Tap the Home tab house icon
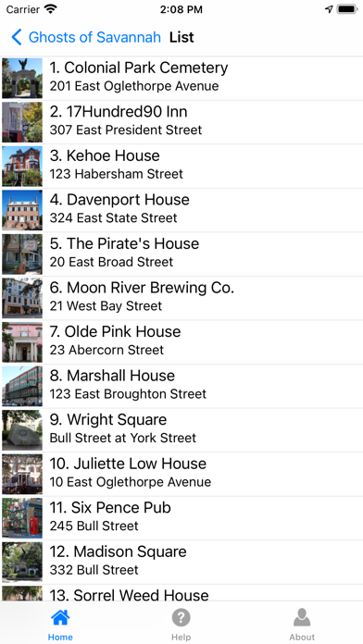 [x=60, y=617]
